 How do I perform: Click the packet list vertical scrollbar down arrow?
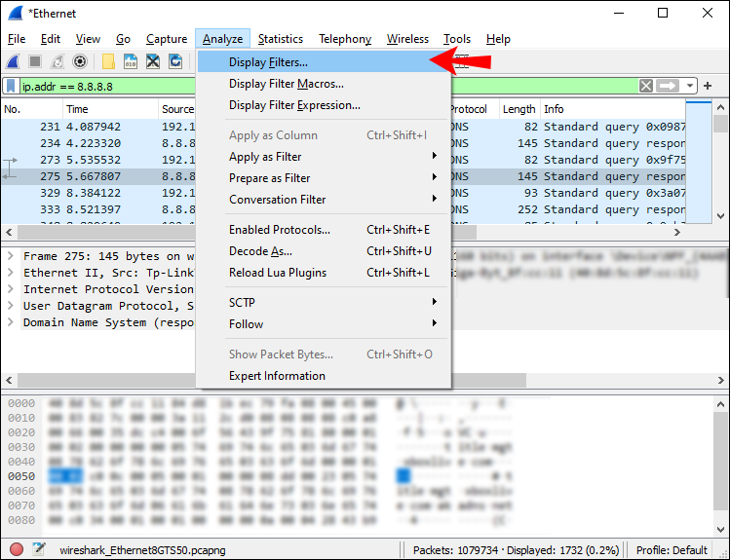(720, 216)
